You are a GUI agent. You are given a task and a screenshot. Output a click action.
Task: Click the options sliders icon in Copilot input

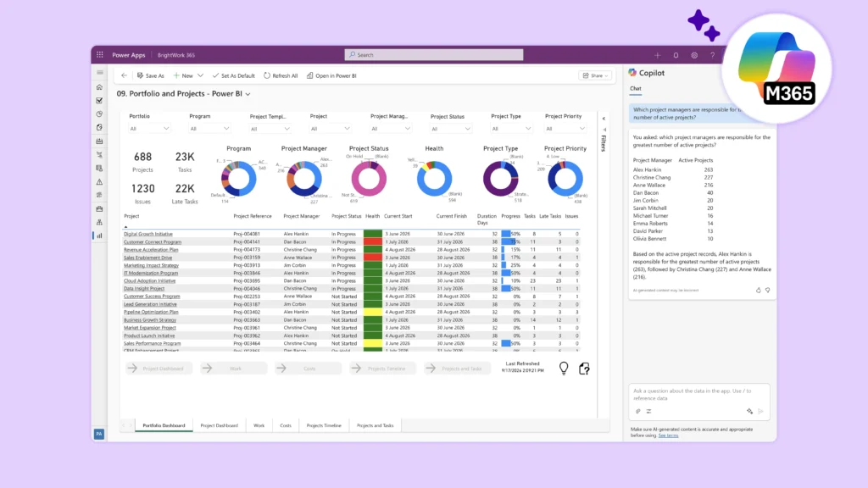[648, 411]
